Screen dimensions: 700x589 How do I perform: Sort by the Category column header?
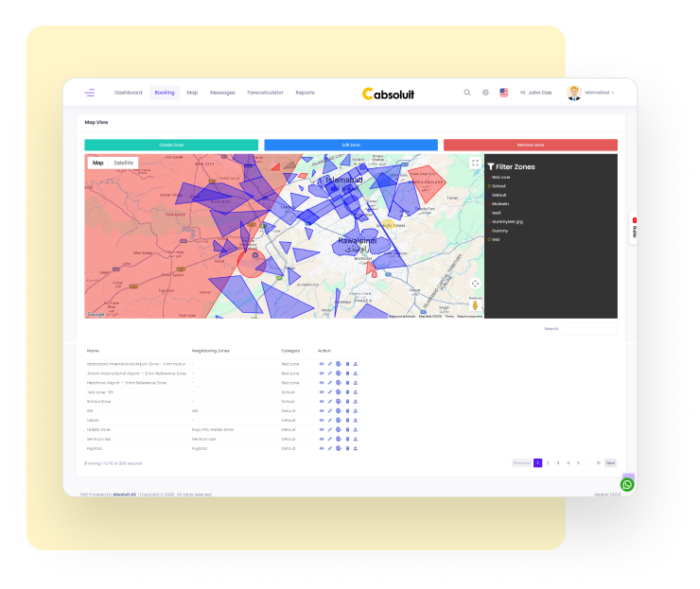click(290, 351)
